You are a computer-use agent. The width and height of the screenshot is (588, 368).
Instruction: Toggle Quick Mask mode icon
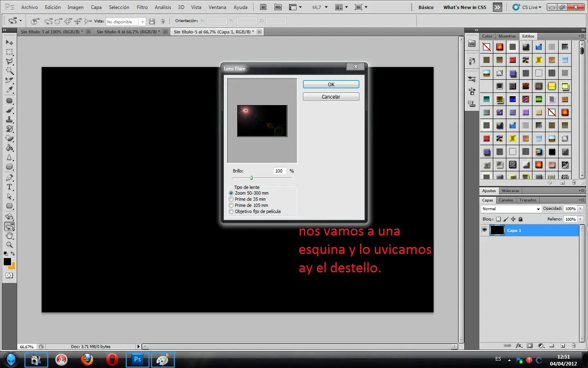[x=9, y=276]
